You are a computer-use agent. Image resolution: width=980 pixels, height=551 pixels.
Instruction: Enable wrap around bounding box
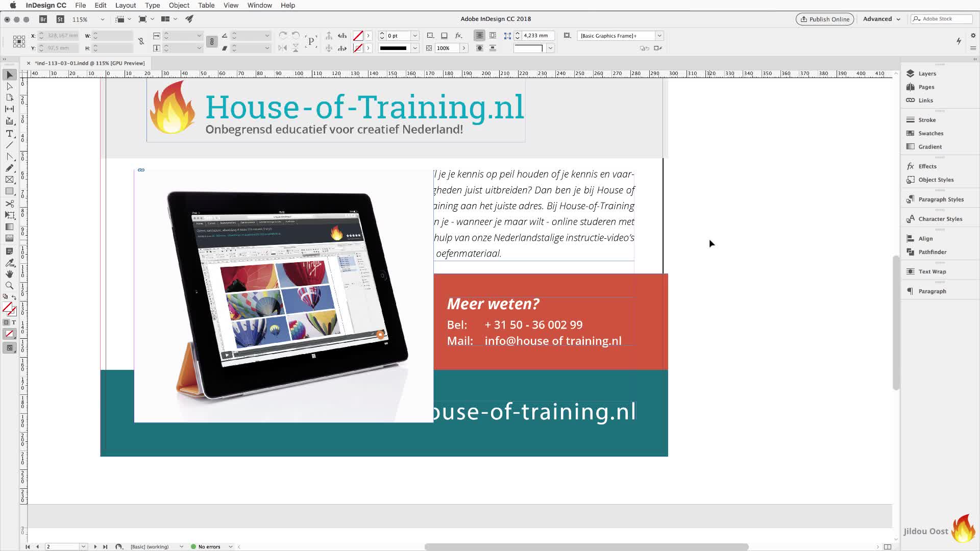(493, 35)
